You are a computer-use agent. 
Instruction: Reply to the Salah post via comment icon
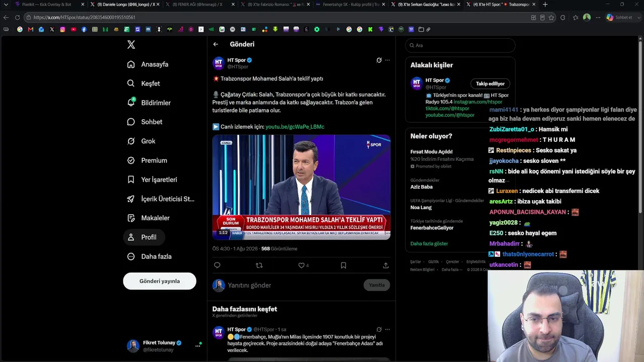[217, 265]
